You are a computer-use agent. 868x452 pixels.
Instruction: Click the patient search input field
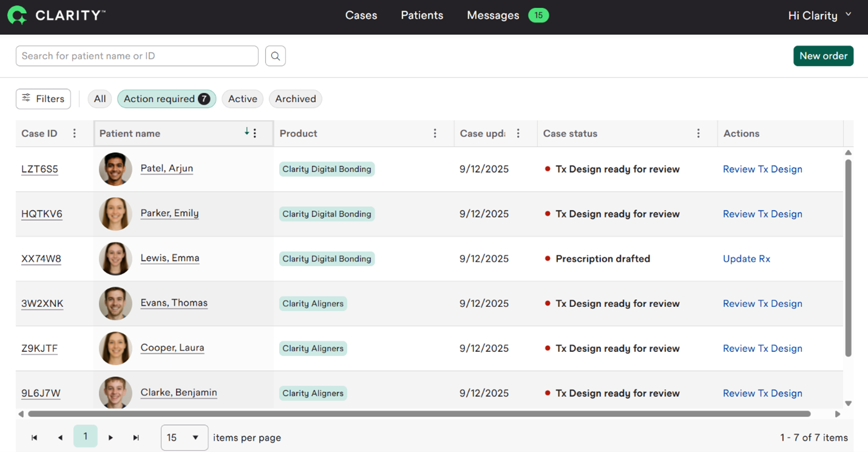click(x=137, y=56)
